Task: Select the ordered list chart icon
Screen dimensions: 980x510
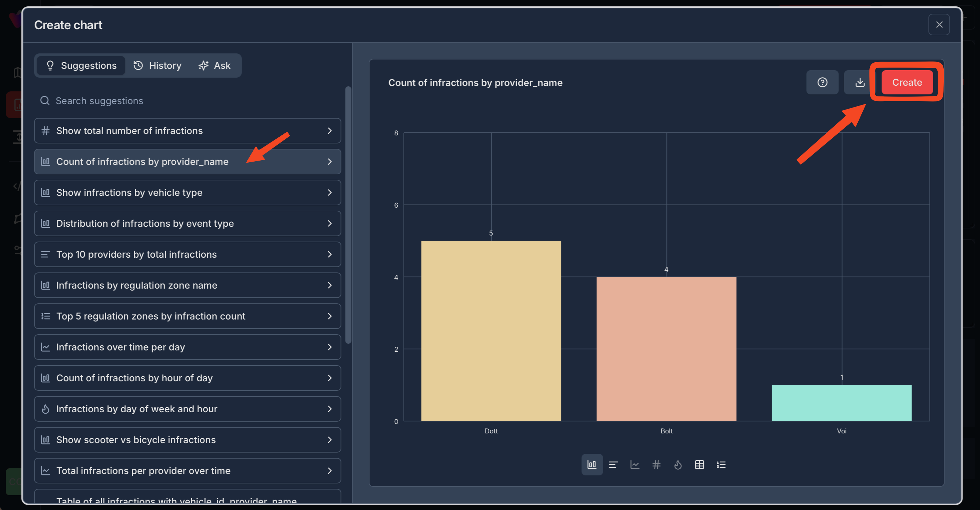Action: point(721,464)
